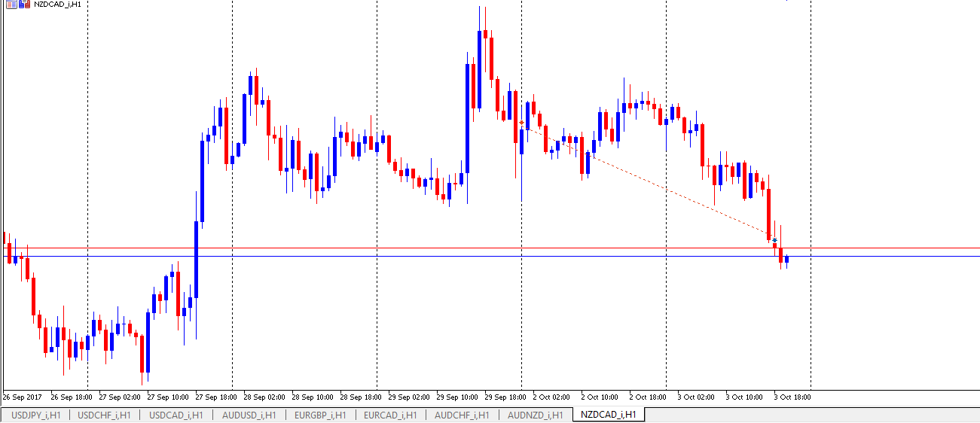
Task: Click the 28 Sep 10:00 time label
Action: coord(313,396)
